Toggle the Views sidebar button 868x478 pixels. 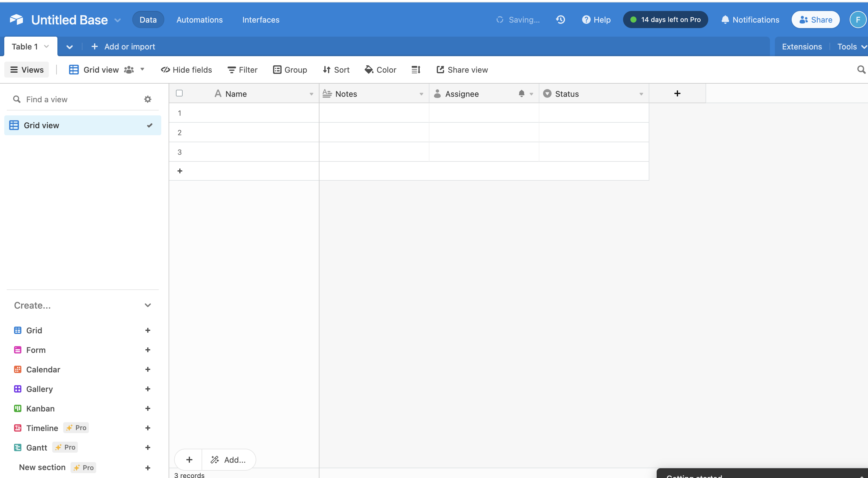27,70
